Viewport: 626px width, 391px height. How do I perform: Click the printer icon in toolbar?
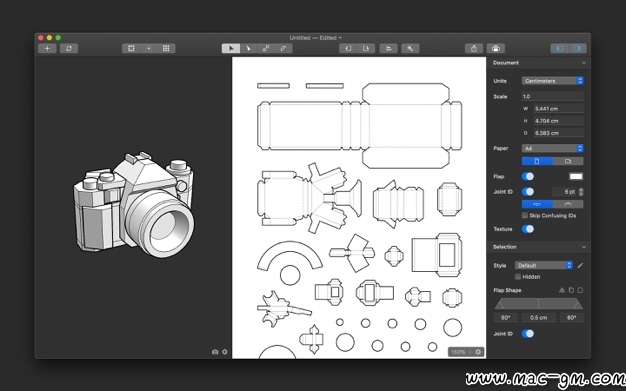pos(495,48)
